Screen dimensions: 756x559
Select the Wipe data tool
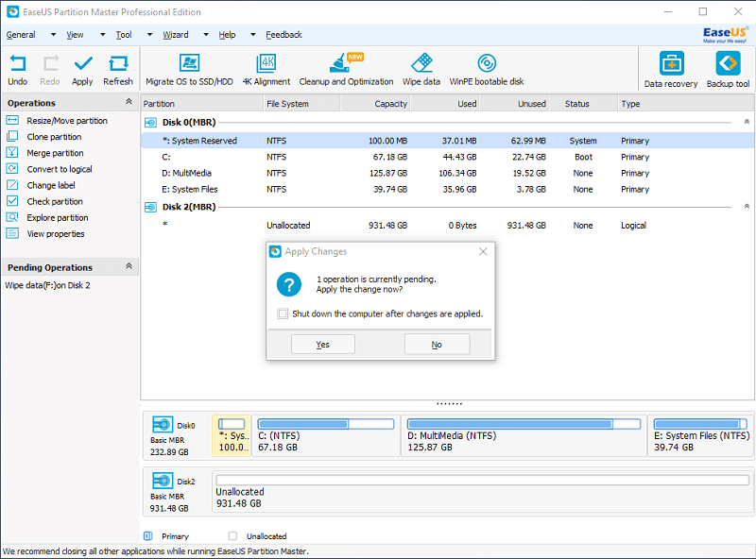click(x=421, y=62)
